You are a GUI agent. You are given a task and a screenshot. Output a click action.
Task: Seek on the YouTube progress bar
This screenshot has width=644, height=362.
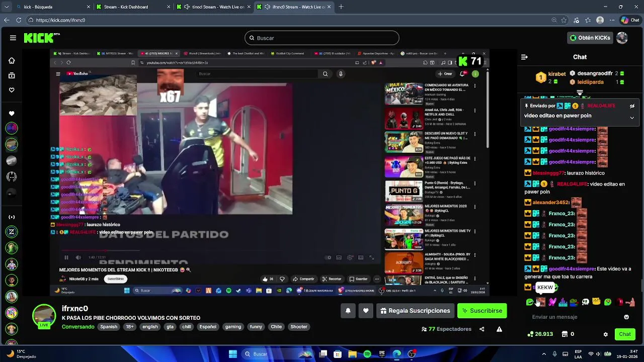[219, 250]
